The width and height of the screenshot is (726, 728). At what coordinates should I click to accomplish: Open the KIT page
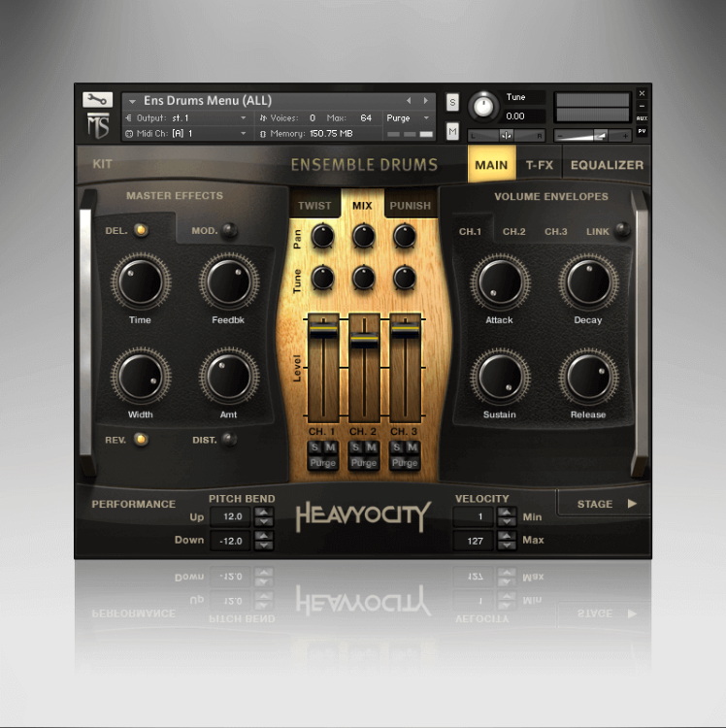click(103, 164)
